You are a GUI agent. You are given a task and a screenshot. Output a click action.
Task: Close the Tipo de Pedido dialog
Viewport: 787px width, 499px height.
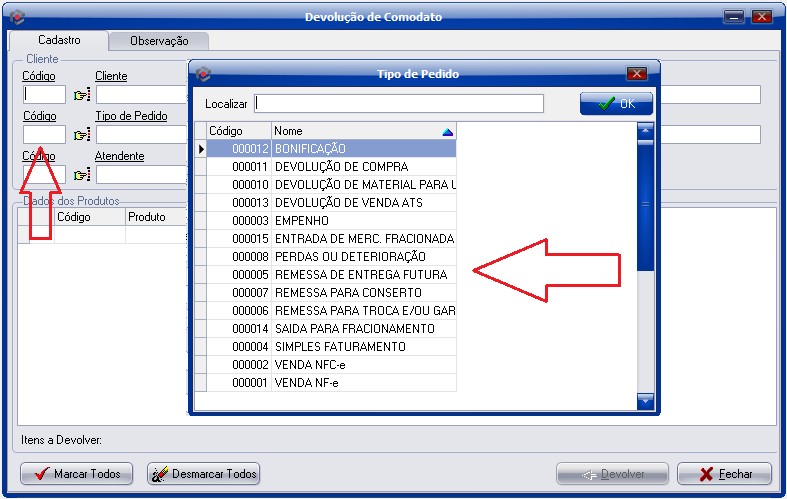click(x=636, y=73)
